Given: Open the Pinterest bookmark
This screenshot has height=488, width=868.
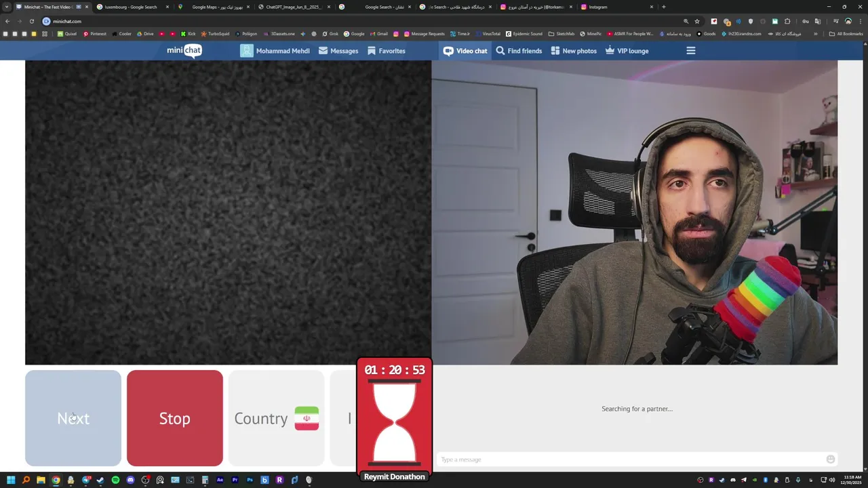Looking at the screenshot, I should coord(95,34).
